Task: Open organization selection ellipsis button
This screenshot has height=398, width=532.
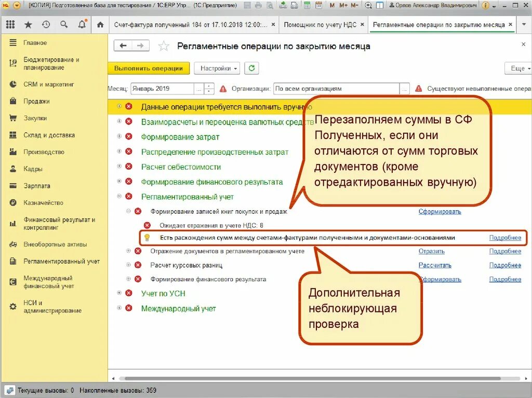Action: point(404,89)
